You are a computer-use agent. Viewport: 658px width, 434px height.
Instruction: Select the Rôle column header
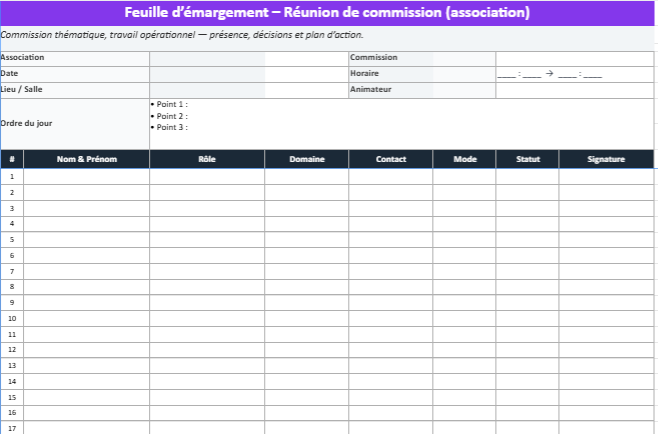pos(207,159)
